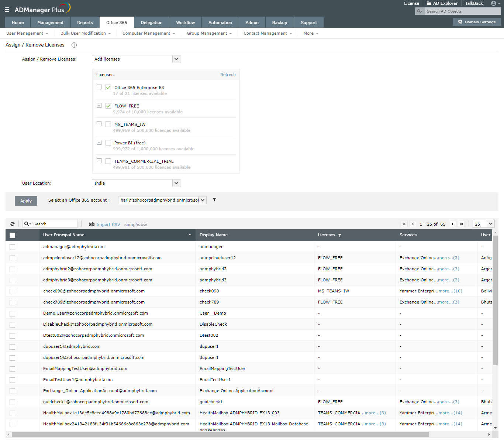Select the admanager@admphybrid.com row checkbox
Viewport: 504px width, 442px height.
click(12, 247)
